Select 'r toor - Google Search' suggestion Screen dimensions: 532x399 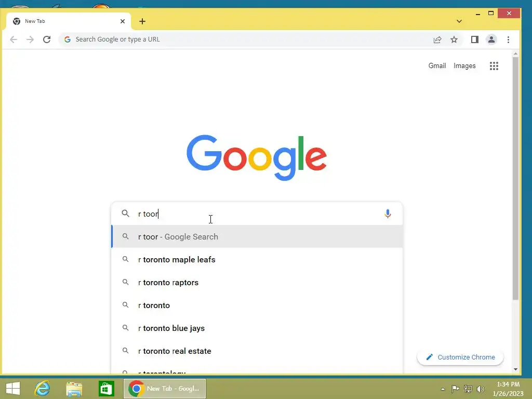click(257, 236)
